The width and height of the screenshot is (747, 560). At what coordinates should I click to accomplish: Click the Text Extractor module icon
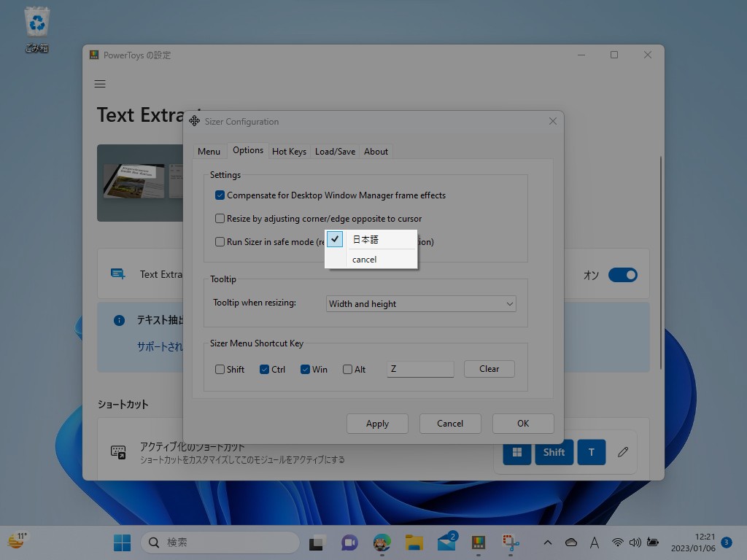pyautogui.click(x=117, y=274)
